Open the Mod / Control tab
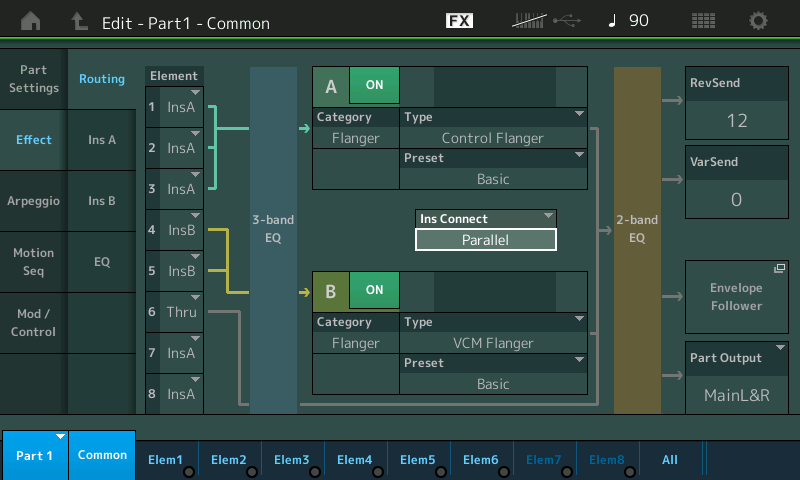Screen dimensions: 800x480 34,323
